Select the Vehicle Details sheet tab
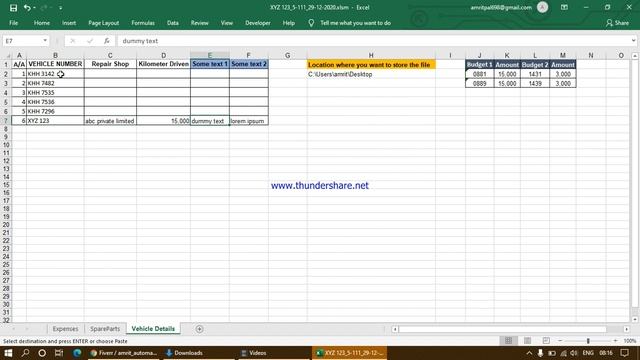The image size is (640, 360). pyautogui.click(x=153, y=329)
